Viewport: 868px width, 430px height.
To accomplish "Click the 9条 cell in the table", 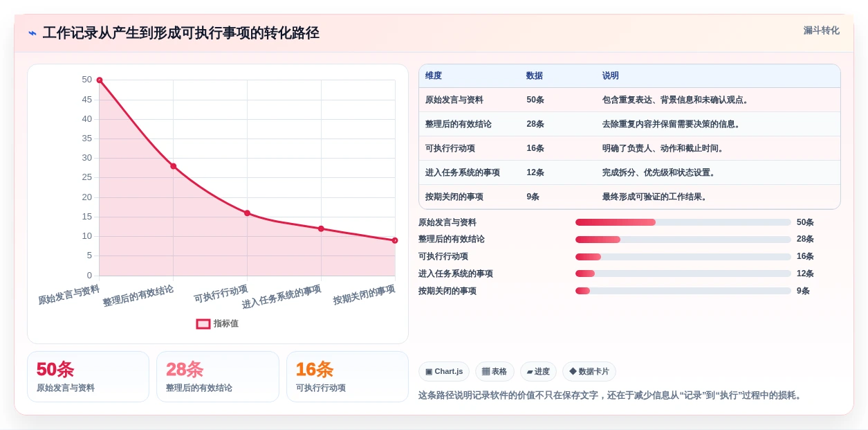I will click(x=533, y=197).
